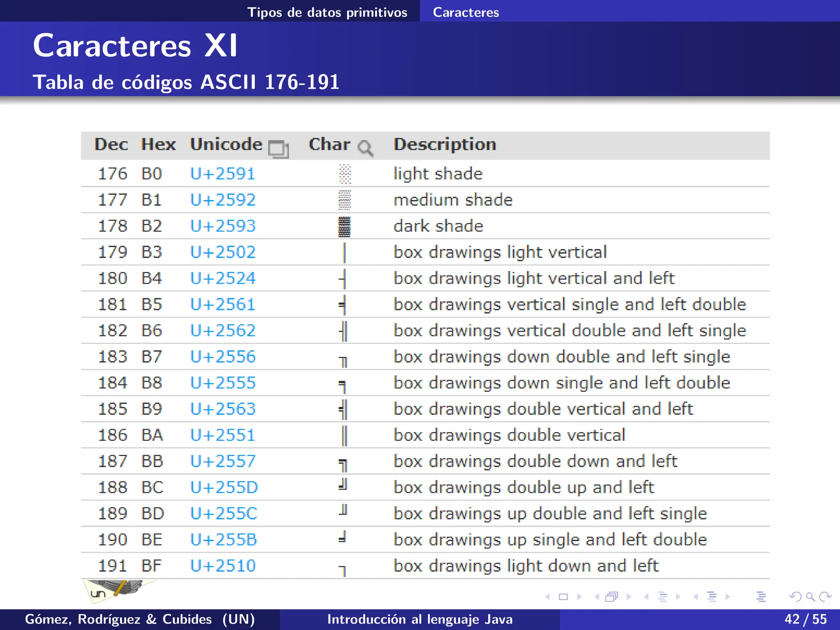Click the search magnifier in navigation bar
The image size is (840, 630).
click(x=810, y=597)
